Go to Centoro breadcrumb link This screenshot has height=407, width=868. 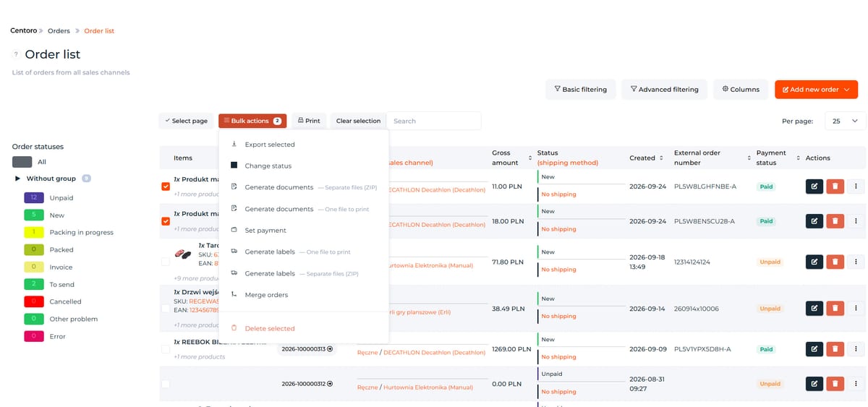coord(24,30)
